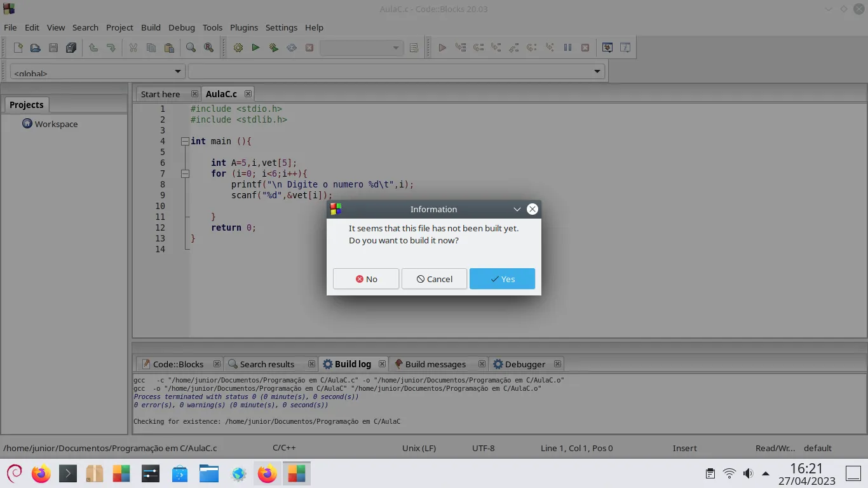Image resolution: width=868 pixels, height=488 pixels.
Task: Click the Open file folder icon
Action: pyautogui.click(x=36, y=48)
